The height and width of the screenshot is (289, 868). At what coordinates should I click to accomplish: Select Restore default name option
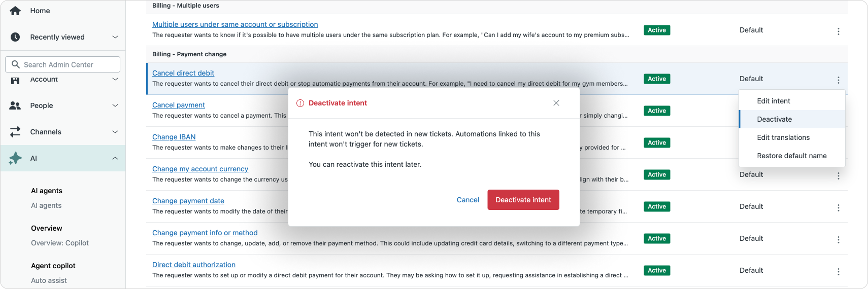click(x=791, y=156)
